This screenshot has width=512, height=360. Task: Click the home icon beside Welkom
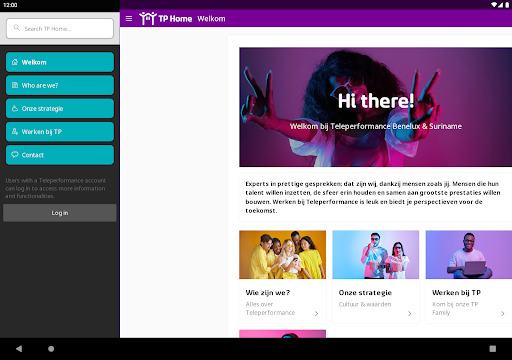15,62
